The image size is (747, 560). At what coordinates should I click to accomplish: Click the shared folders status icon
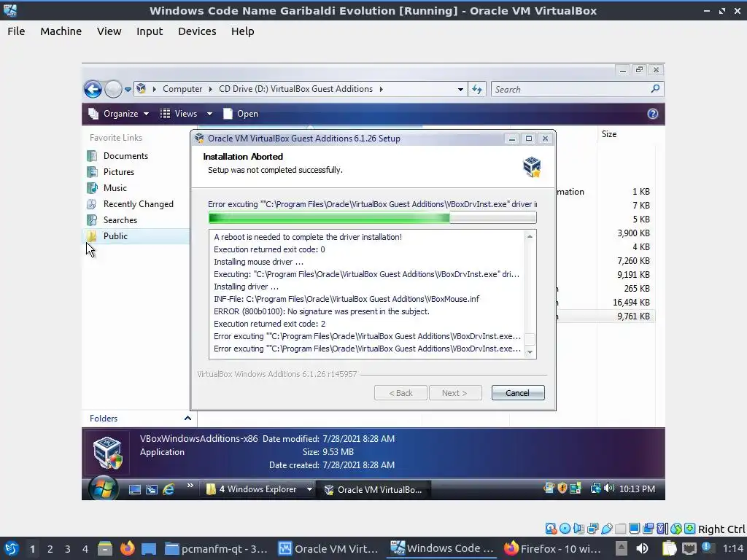pyautogui.click(x=620, y=529)
